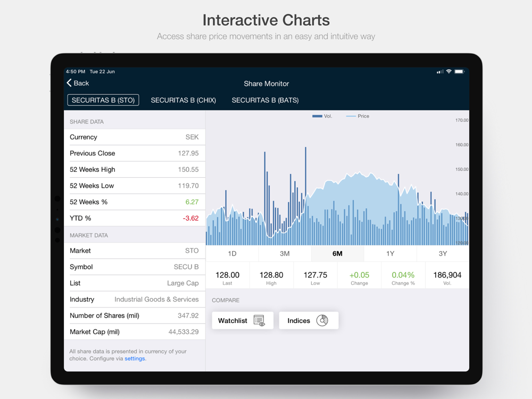The width and height of the screenshot is (532, 399).
Task: Go back using the Back chevron
Action: pos(69,83)
